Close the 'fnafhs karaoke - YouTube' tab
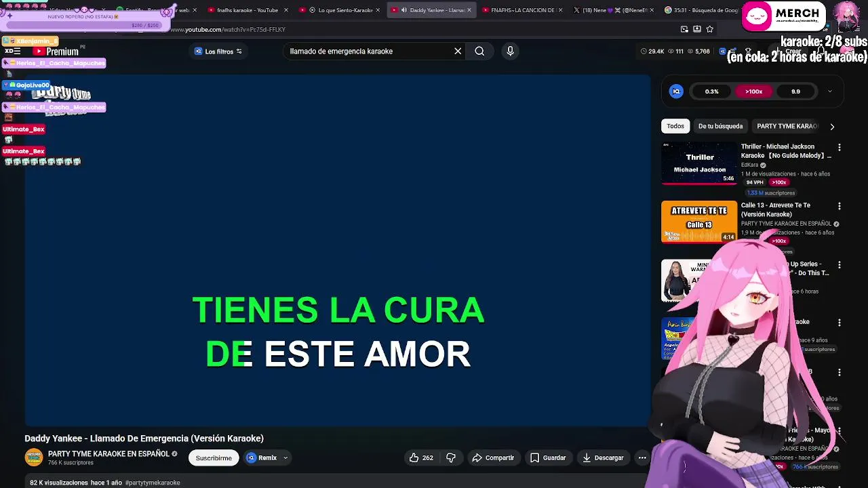This screenshot has width=868, height=488. 285,10
